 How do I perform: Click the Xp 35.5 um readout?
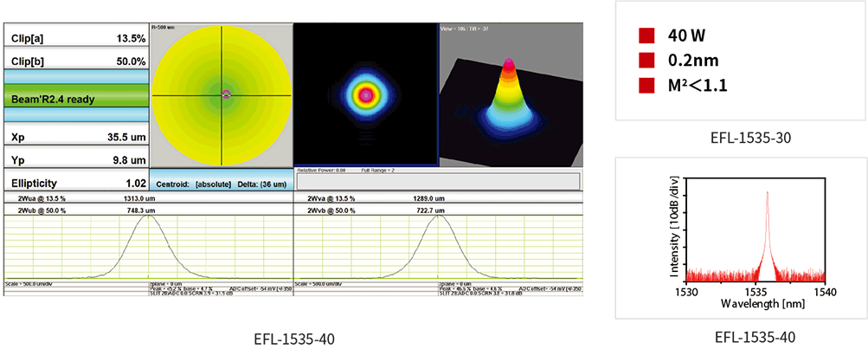point(76,136)
